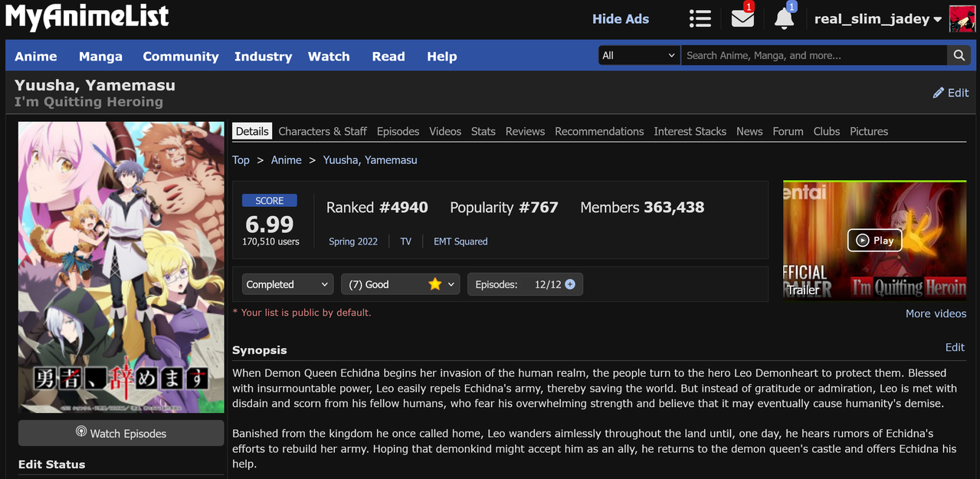
Task: Open the Help menu
Action: click(x=442, y=56)
